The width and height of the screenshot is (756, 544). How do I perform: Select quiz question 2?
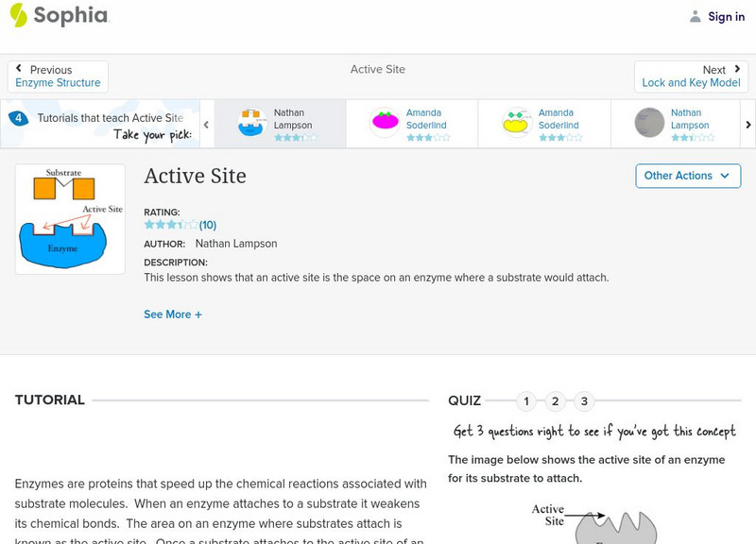click(556, 401)
